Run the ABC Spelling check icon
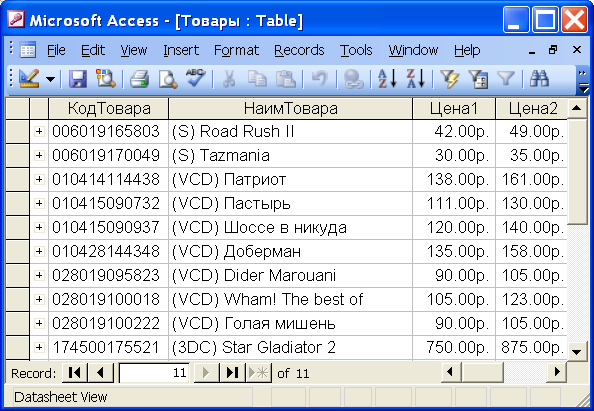The height and width of the screenshot is (411, 594). (x=195, y=78)
